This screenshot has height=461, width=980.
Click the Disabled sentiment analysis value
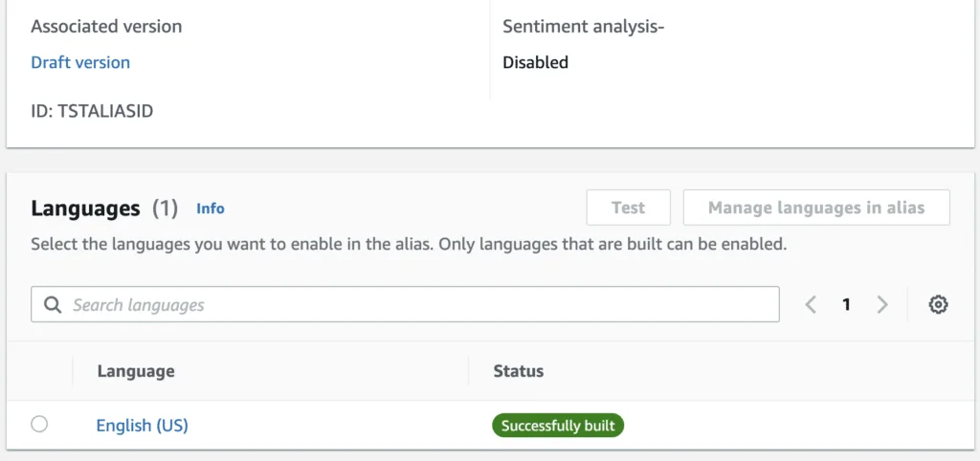[536, 62]
